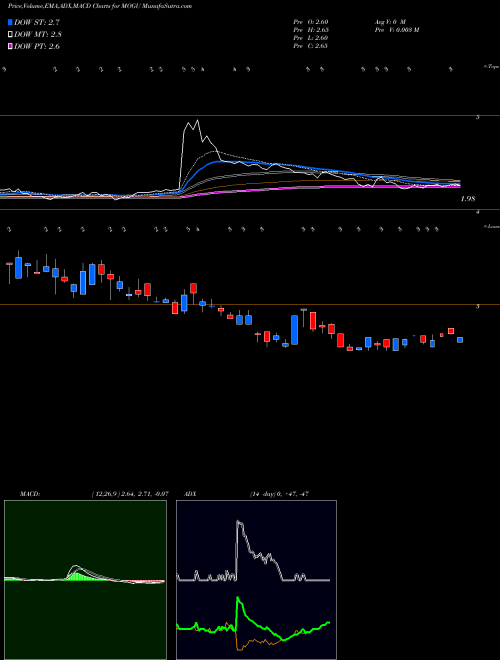The width and height of the screenshot is (500, 660).
Task: Click the magenta DOW PT legend swatch
Action: 10,46
